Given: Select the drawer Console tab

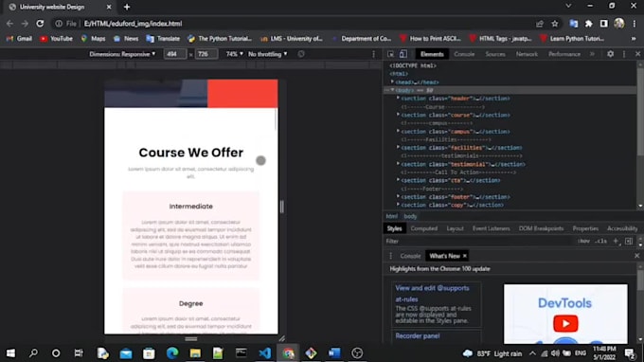Looking at the screenshot, I should coord(410,256).
